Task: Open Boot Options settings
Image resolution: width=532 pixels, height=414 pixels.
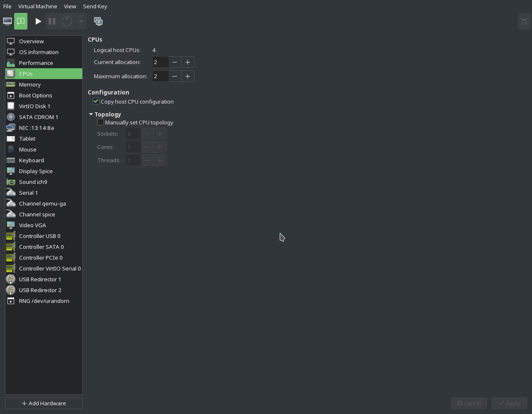Action: click(35, 95)
